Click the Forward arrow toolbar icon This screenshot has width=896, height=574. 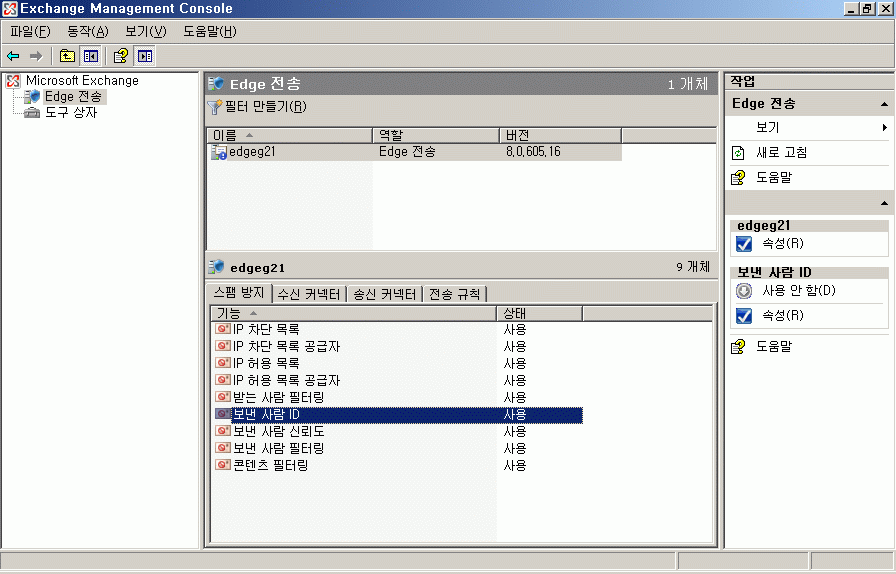(36, 56)
